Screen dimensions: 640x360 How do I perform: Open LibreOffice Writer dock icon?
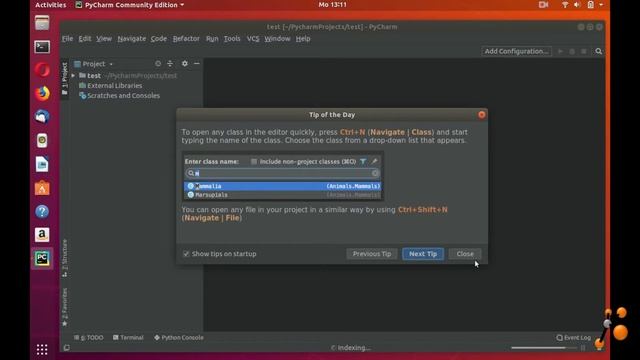click(42, 164)
